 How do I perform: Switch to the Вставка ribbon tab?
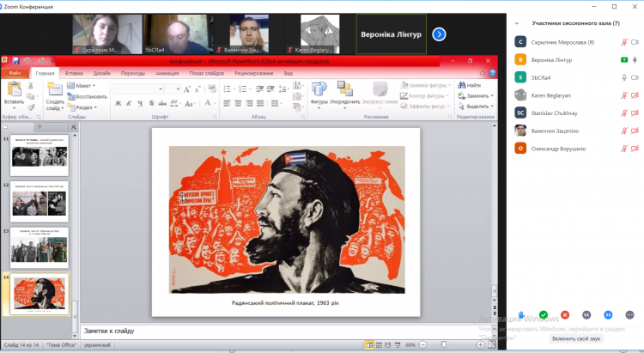click(74, 73)
